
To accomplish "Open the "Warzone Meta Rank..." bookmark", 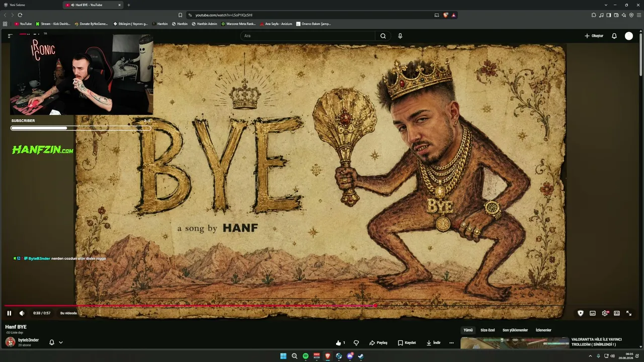I will point(238,24).
